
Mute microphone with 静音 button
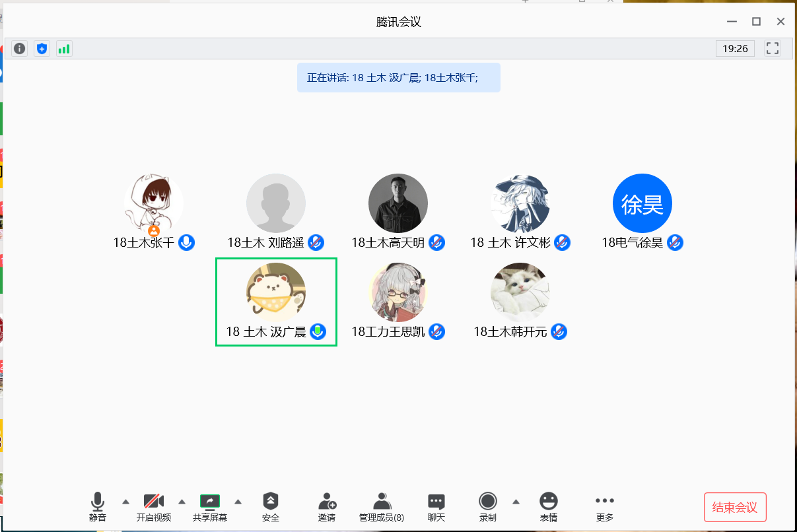98,507
